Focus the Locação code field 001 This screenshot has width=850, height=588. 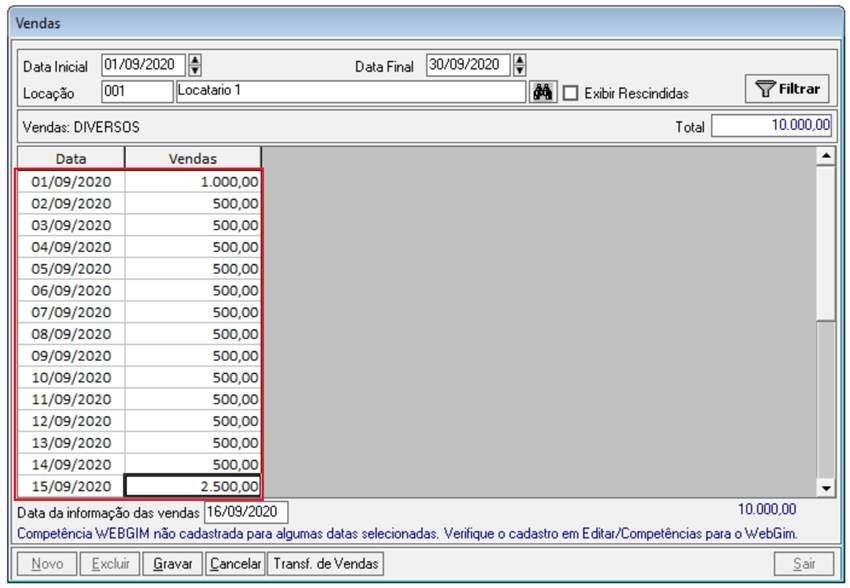137,92
